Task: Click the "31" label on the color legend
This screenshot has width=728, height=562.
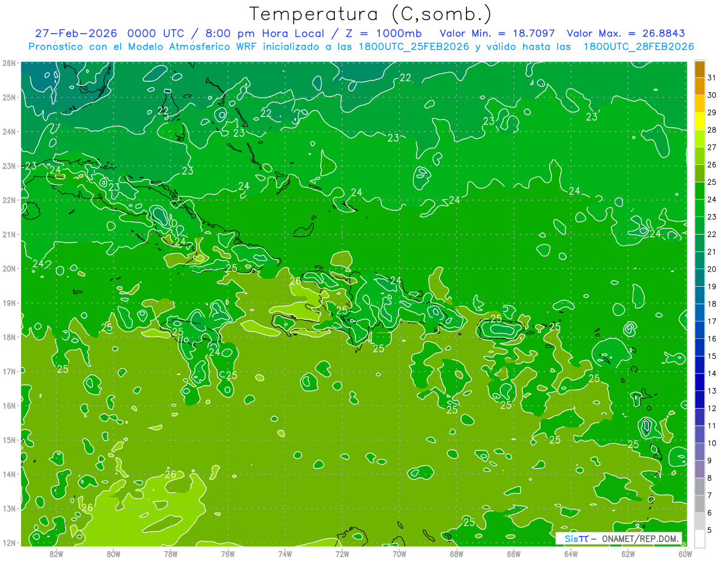Action: pos(712,77)
